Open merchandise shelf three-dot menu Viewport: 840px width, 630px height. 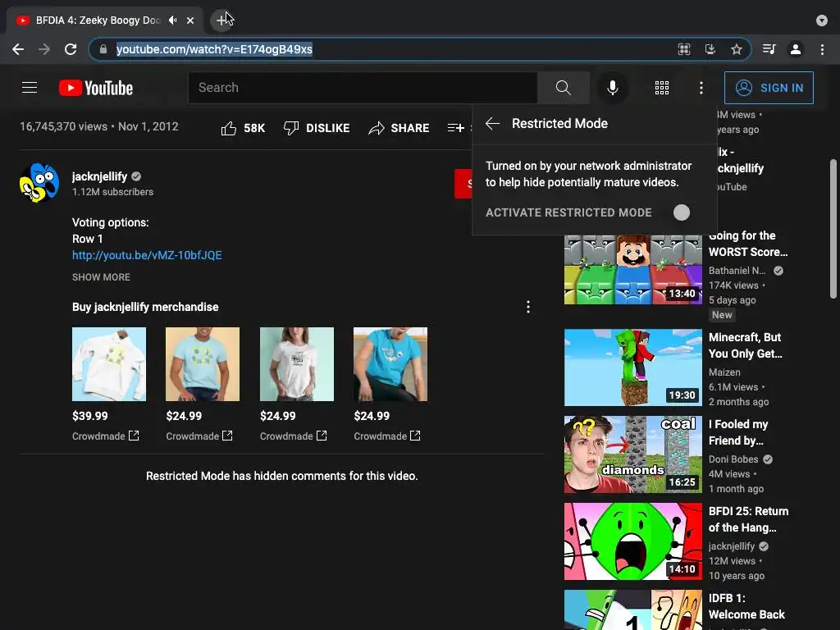[x=528, y=307]
